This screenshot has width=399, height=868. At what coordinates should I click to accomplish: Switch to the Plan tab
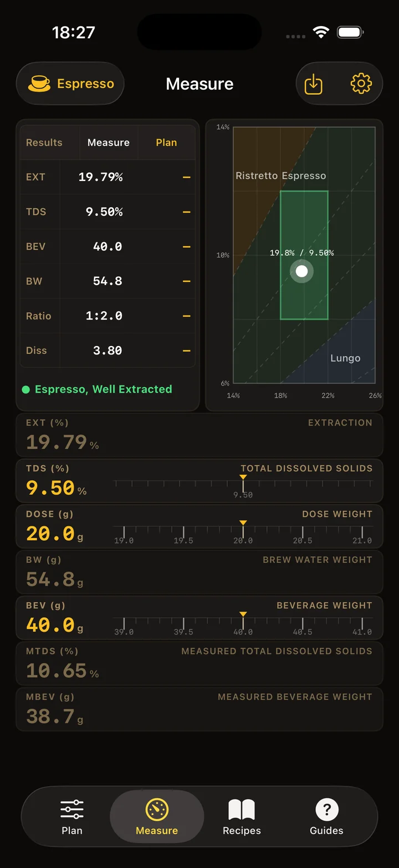72,817
